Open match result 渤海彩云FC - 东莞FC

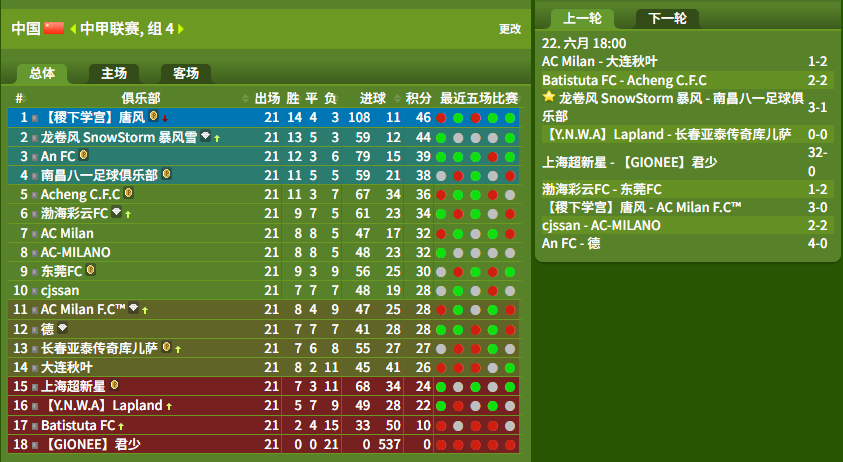602,189
